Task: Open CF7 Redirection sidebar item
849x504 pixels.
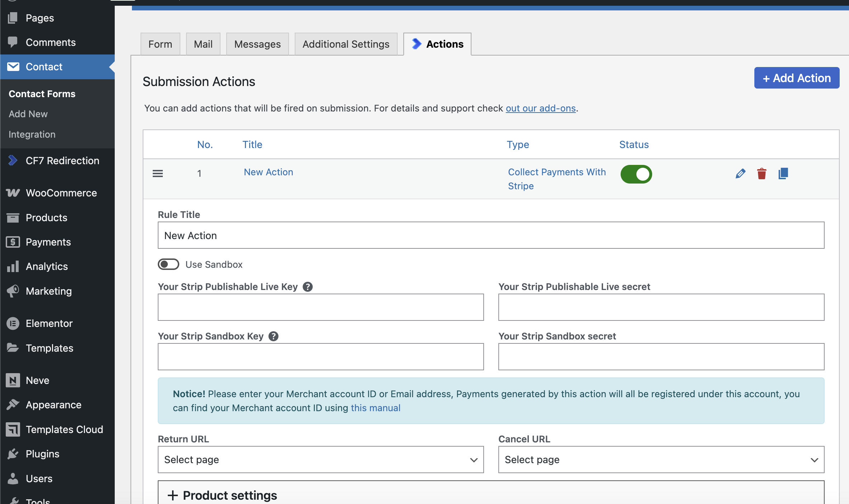Action: (x=62, y=161)
